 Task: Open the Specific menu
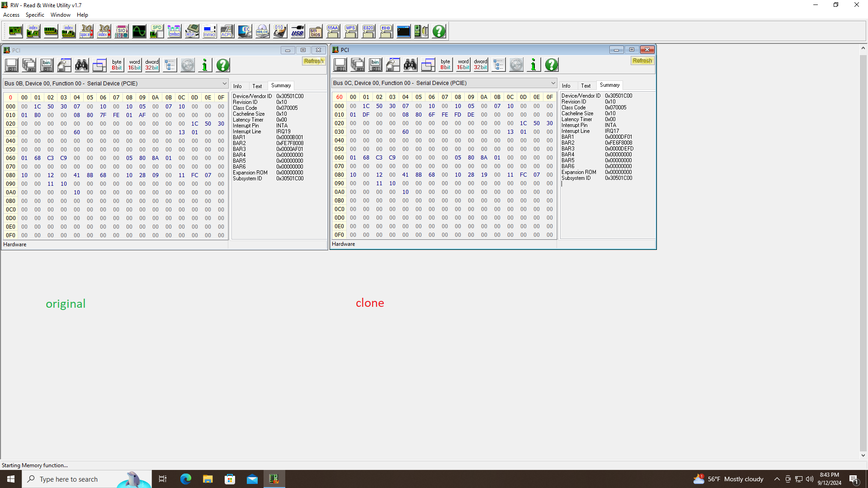point(35,15)
